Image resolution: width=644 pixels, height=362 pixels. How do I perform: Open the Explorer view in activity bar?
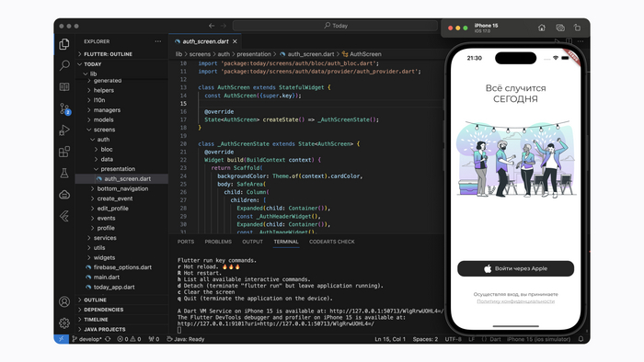pos(64,44)
